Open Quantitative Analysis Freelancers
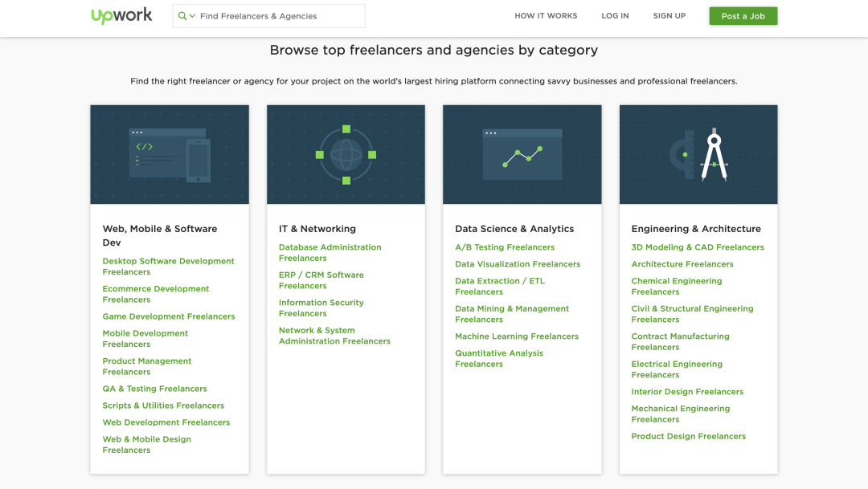The image size is (868, 489). [x=499, y=358]
